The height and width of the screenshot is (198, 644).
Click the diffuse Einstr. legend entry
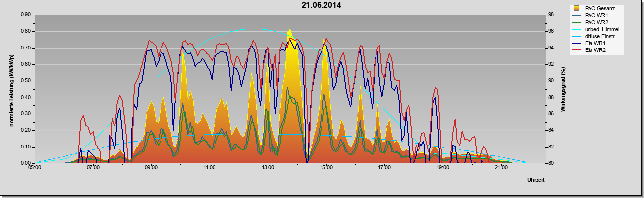click(x=596, y=36)
